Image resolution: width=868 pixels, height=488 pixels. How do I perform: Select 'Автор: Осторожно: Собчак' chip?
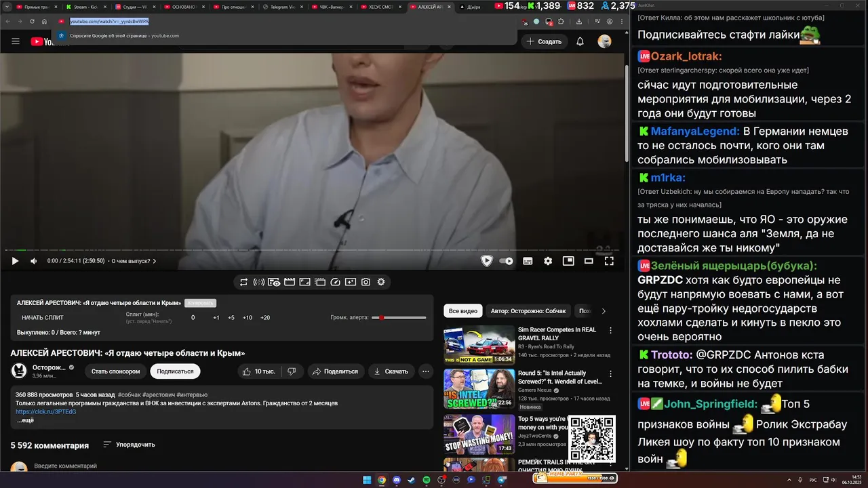tap(528, 311)
